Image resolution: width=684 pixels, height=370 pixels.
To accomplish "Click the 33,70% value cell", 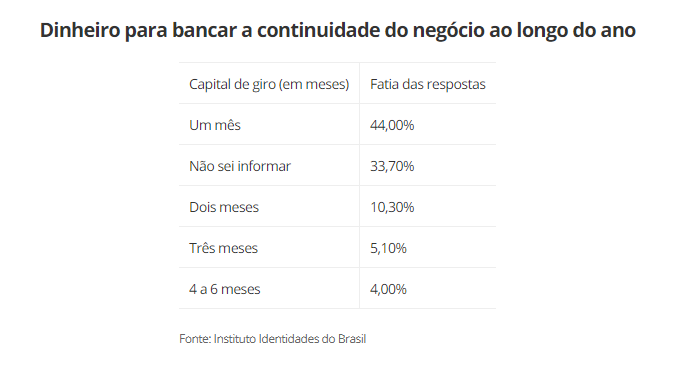I will pyautogui.click(x=392, y=166).
